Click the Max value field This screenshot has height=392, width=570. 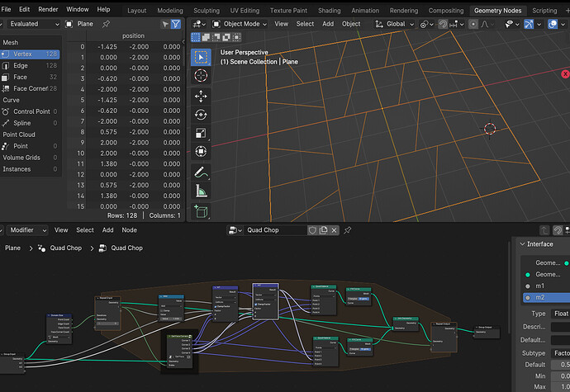(x=560, y=387)
